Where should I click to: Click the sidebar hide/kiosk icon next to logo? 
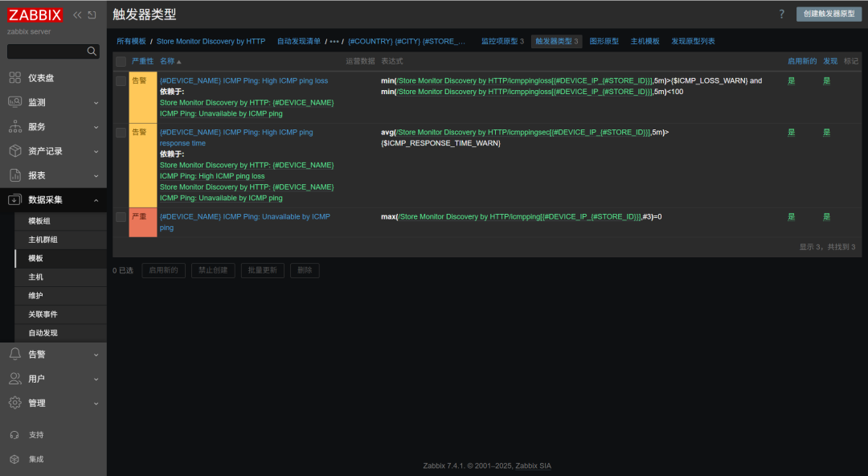[x=92, y=15]
